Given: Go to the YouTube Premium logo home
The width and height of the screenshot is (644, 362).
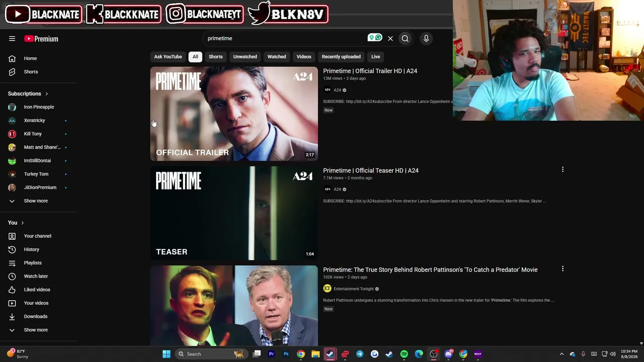Looking at the screenshot, I should coord(41,39).
